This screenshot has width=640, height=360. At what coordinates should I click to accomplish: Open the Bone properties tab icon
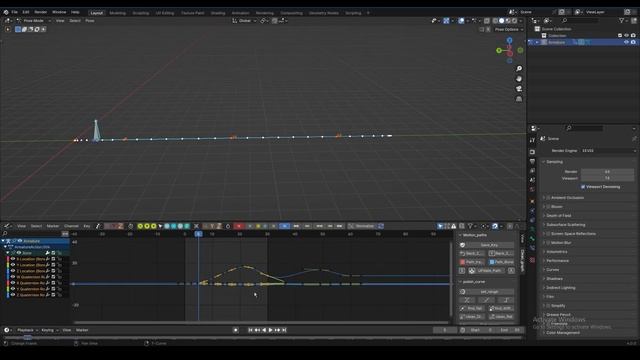(532, 239)
